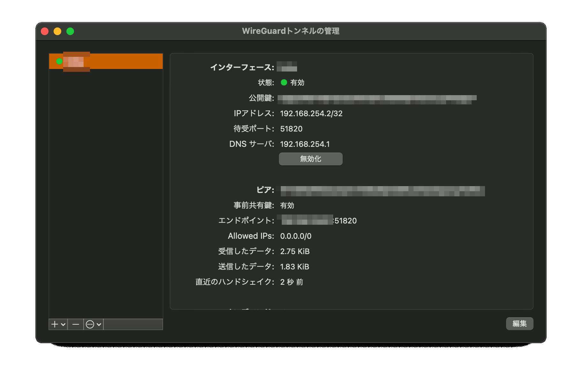
Task: Click the インターフェース label
Action: click(242, 67)
